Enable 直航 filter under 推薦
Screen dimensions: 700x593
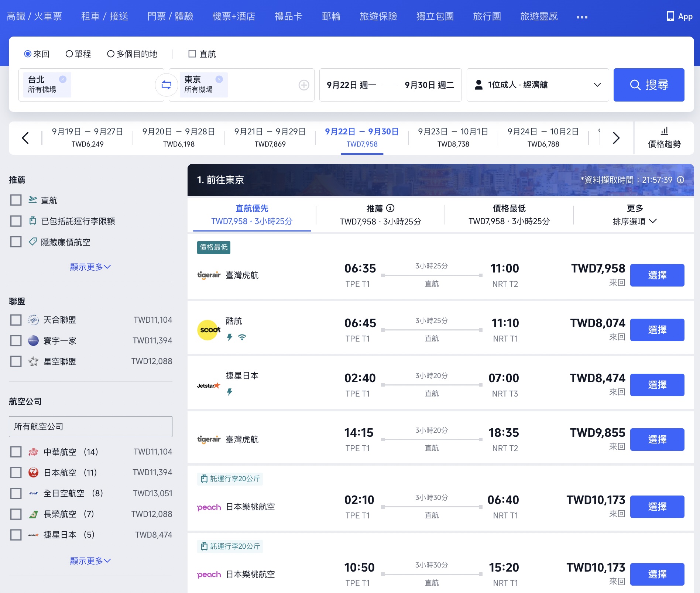click(x=16, y=200)
